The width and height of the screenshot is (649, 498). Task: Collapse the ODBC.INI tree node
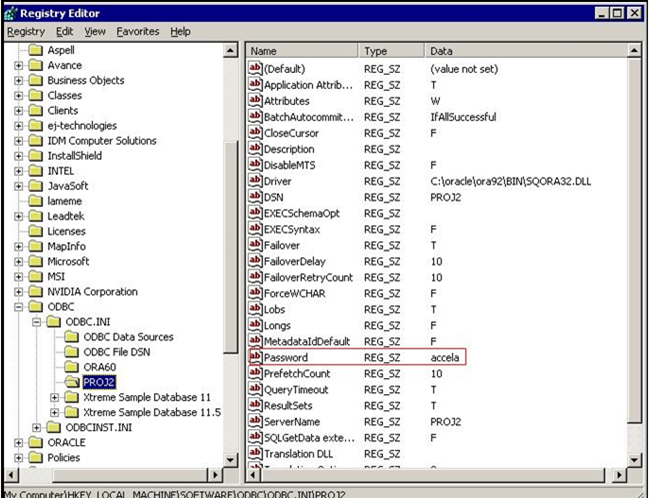tap(36, 322)
